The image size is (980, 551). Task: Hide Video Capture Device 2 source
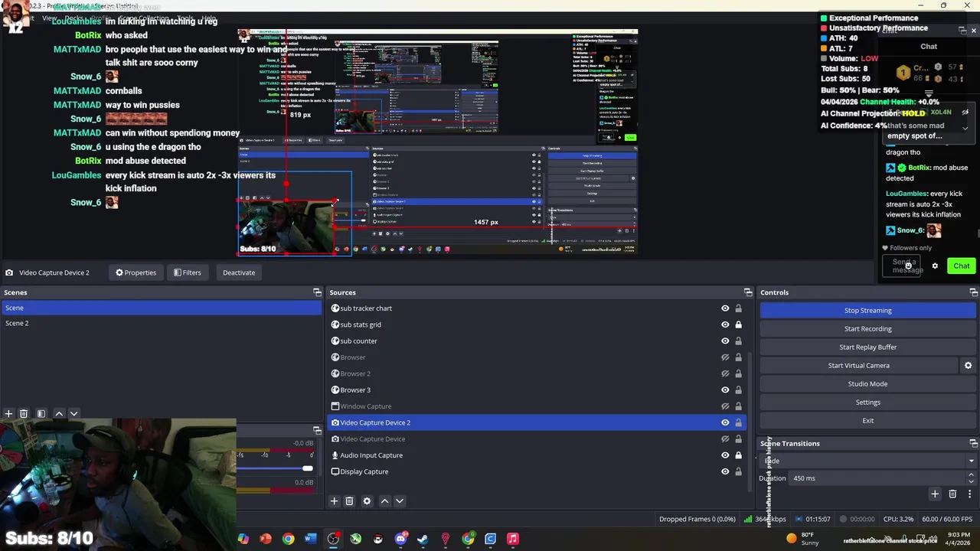point(725,422)
